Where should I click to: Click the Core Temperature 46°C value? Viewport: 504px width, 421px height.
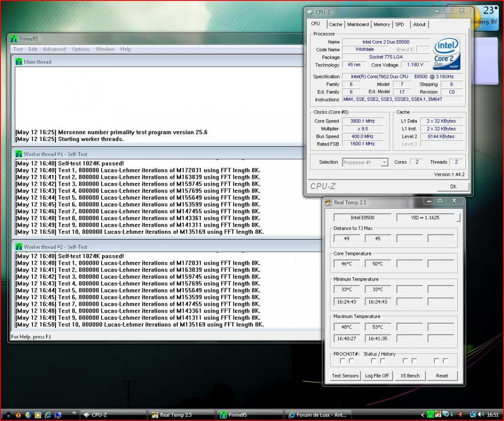pyautogui.click(x=346, y=264)
